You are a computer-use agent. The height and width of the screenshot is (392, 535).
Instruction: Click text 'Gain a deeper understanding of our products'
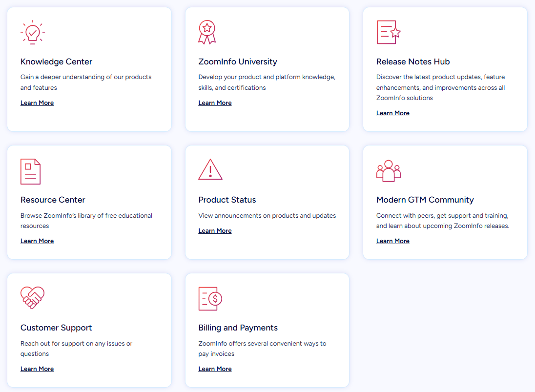coord(86,77)
